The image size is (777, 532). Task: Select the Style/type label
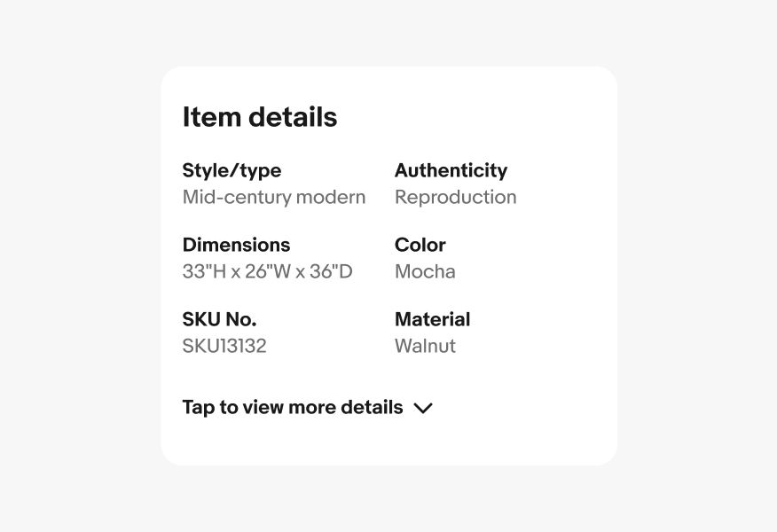(232, 170)
